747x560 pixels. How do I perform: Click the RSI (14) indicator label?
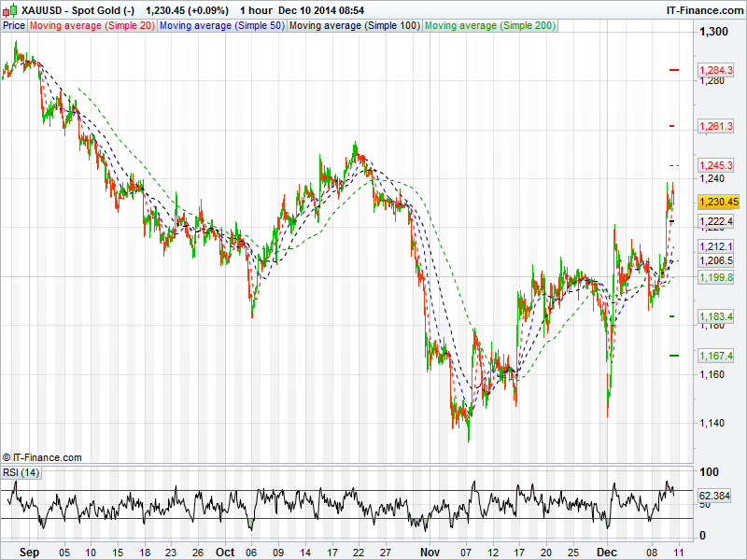21,473
